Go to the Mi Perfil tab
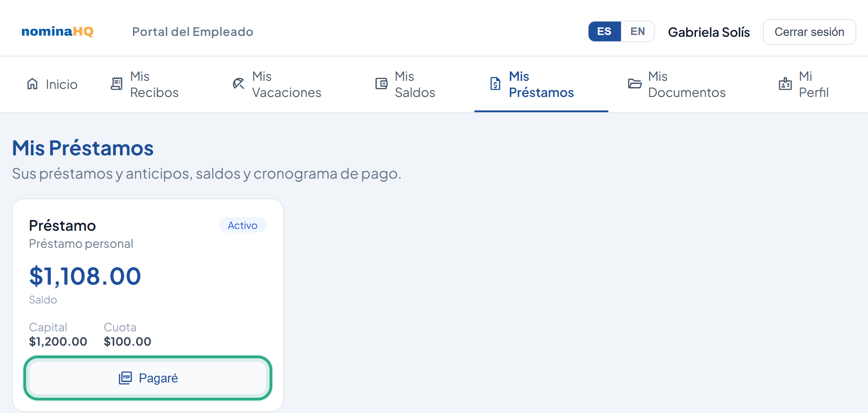 [804, 84]
